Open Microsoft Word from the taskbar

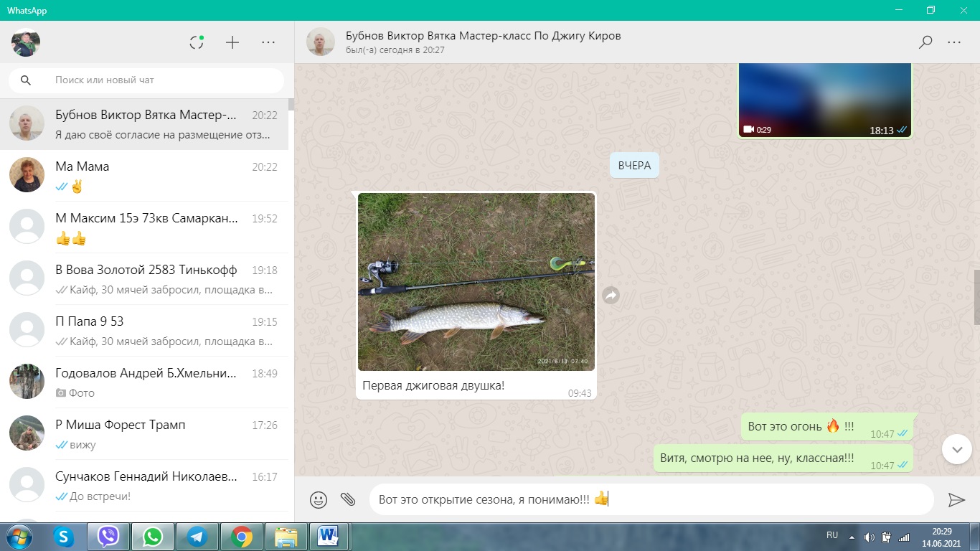pos(329,537)
